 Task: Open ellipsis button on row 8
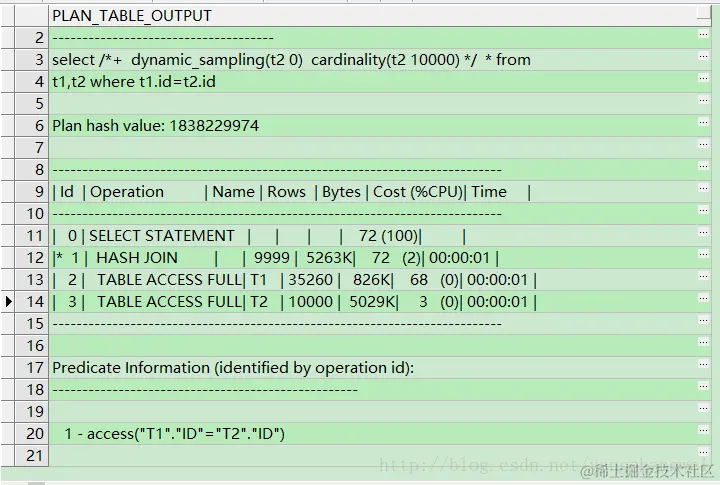[x=703, y=167]
